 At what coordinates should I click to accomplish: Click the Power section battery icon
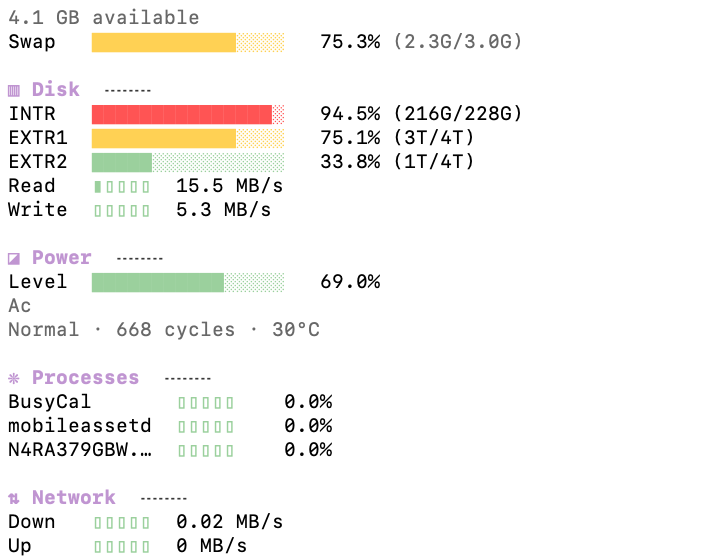tap(14, 258)
